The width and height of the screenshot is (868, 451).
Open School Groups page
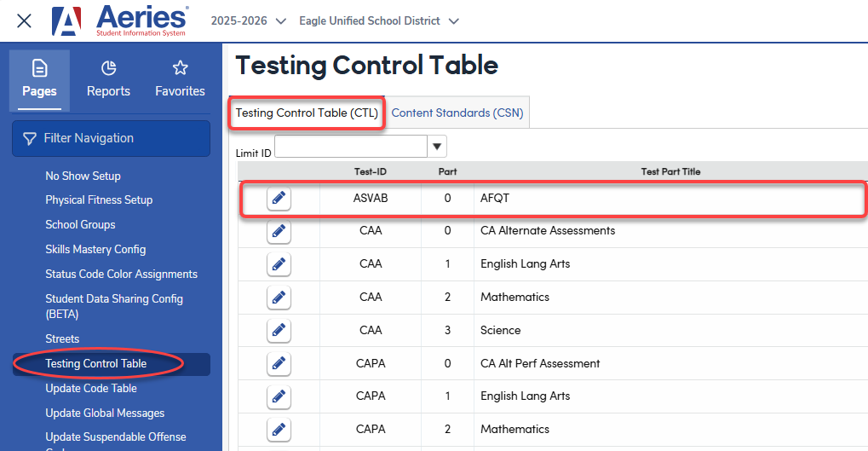click(x=80, y=225)
